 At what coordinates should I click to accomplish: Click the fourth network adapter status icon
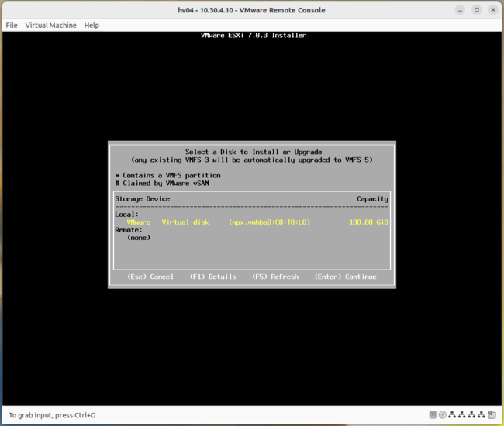(481, 414)
